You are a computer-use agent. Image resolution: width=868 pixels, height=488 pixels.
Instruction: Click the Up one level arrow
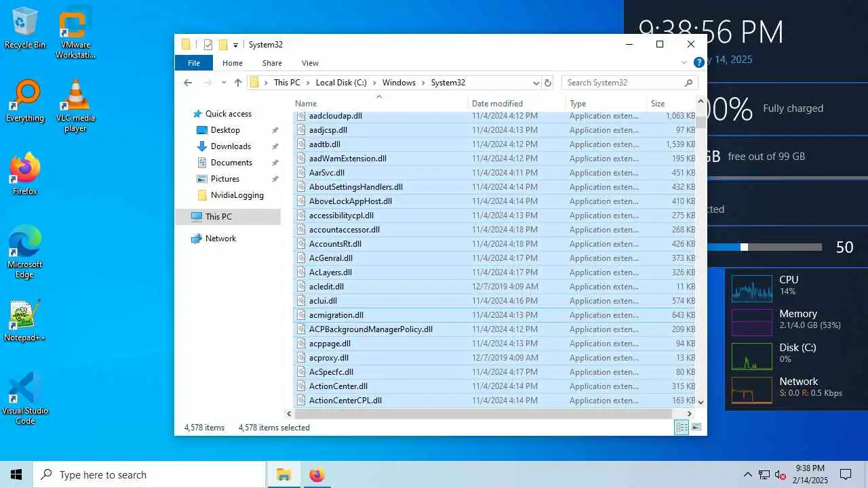click(237, 83)
